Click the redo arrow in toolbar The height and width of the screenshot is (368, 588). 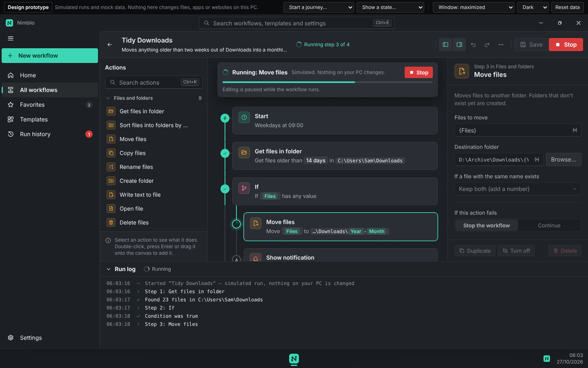click(x=487, y=45)
